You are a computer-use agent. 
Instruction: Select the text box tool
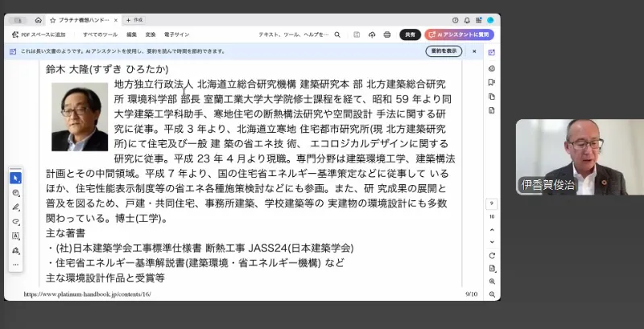coord(16,236)
